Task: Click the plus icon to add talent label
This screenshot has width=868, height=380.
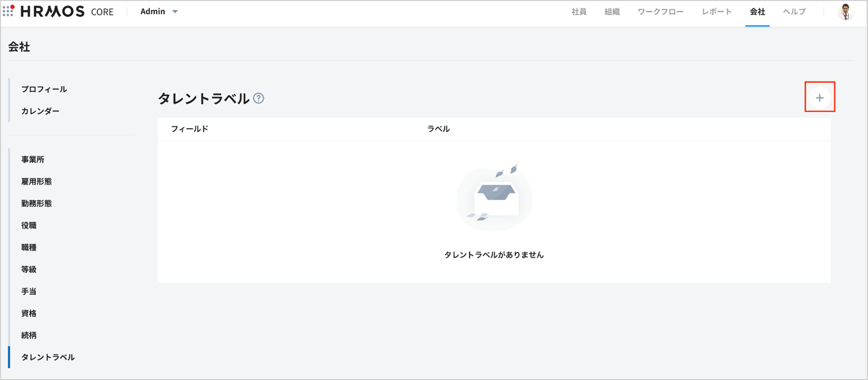Action: [819, 98]
